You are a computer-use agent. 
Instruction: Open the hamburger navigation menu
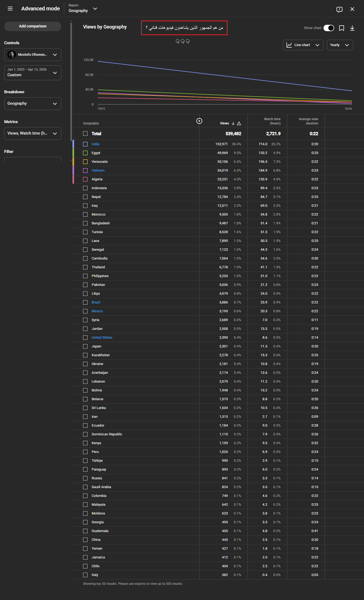[x=10, y=9]
